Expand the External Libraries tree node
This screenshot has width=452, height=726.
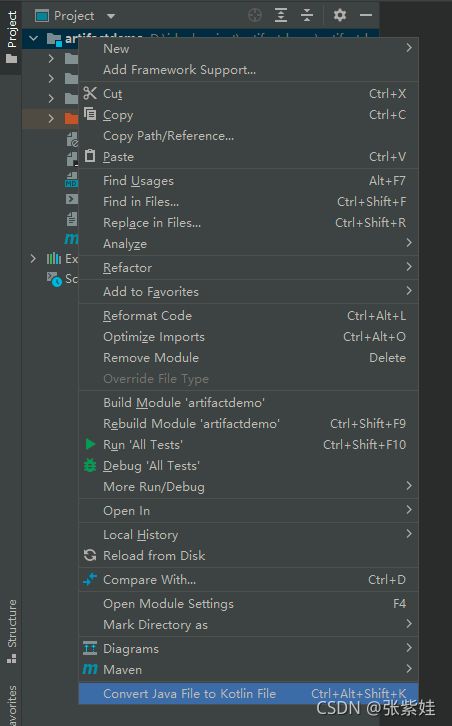pos(33,258)
